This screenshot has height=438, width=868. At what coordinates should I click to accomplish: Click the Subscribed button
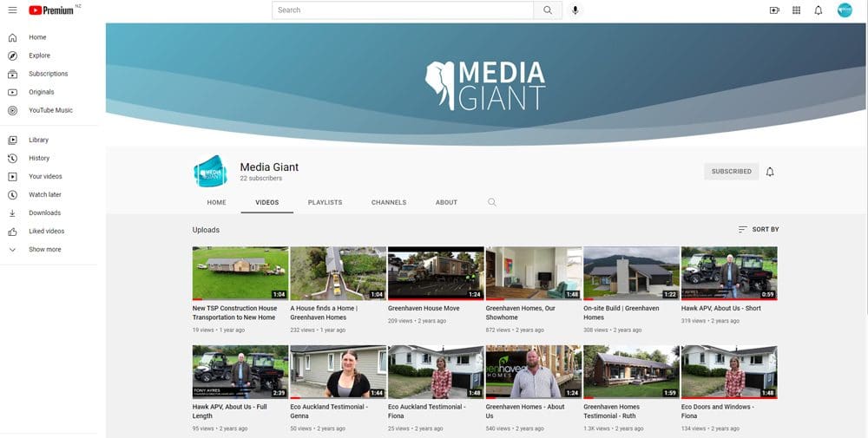tap(731, 172)
